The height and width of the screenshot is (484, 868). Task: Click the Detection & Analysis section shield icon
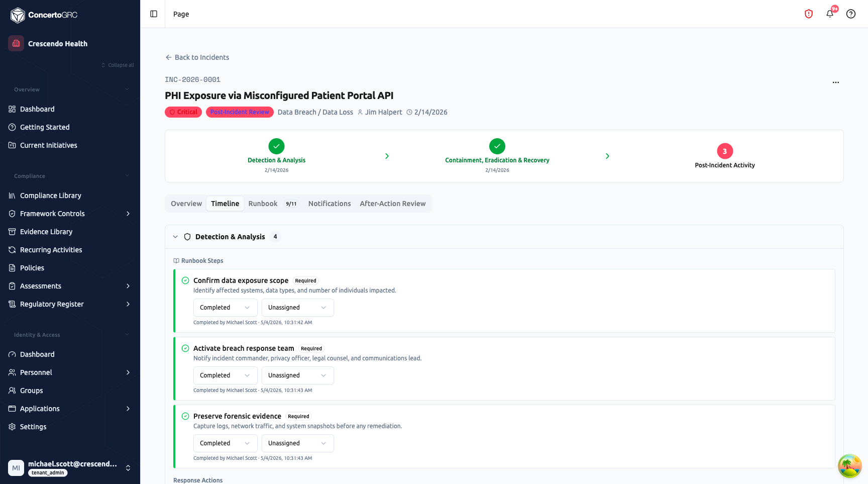(187, 237)
